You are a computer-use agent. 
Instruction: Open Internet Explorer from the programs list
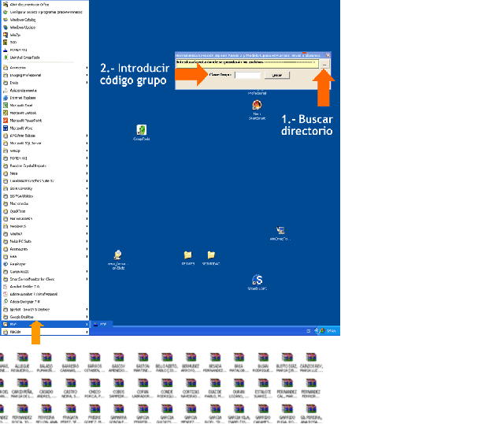(24, 97)
